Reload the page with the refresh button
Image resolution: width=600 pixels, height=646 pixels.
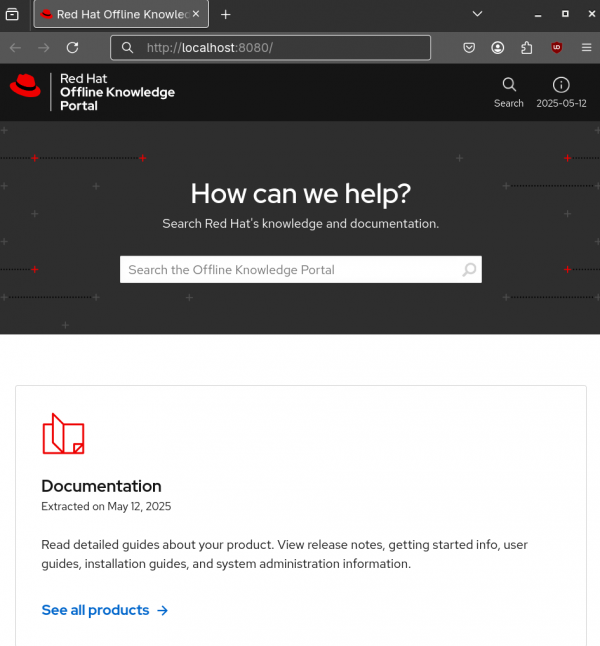(72, 48)
